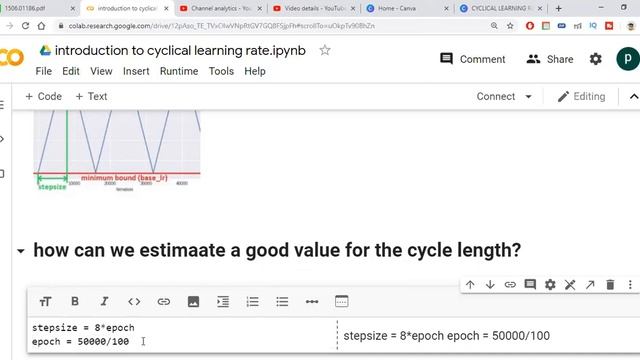Open the Edit menu

point(71,71)
